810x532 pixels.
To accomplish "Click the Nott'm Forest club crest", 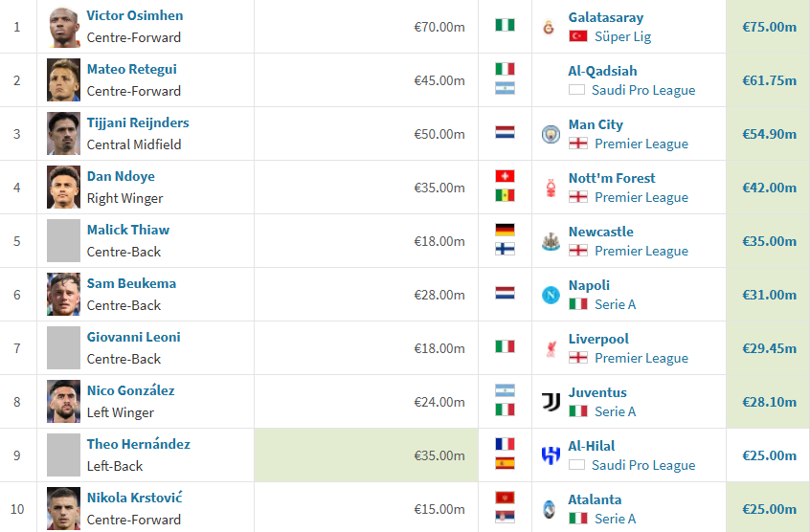I will point(551,188).
